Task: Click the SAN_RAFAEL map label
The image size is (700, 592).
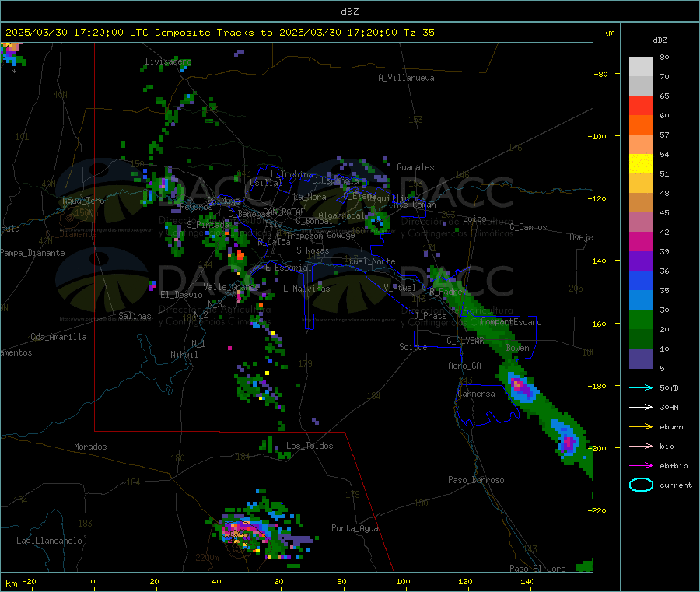Action: 285,212
